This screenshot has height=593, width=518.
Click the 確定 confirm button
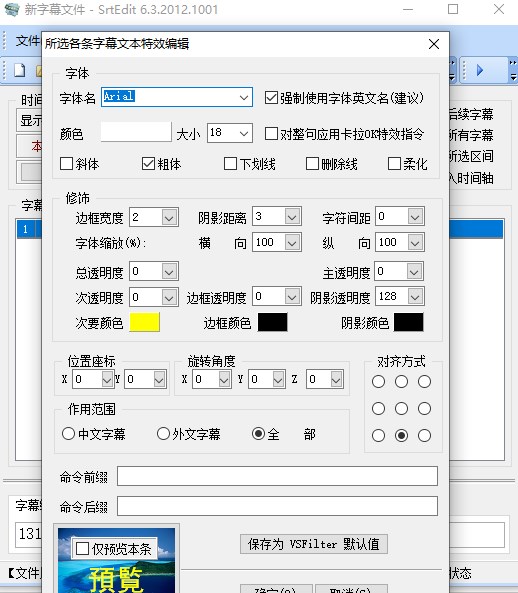[276, 589]
